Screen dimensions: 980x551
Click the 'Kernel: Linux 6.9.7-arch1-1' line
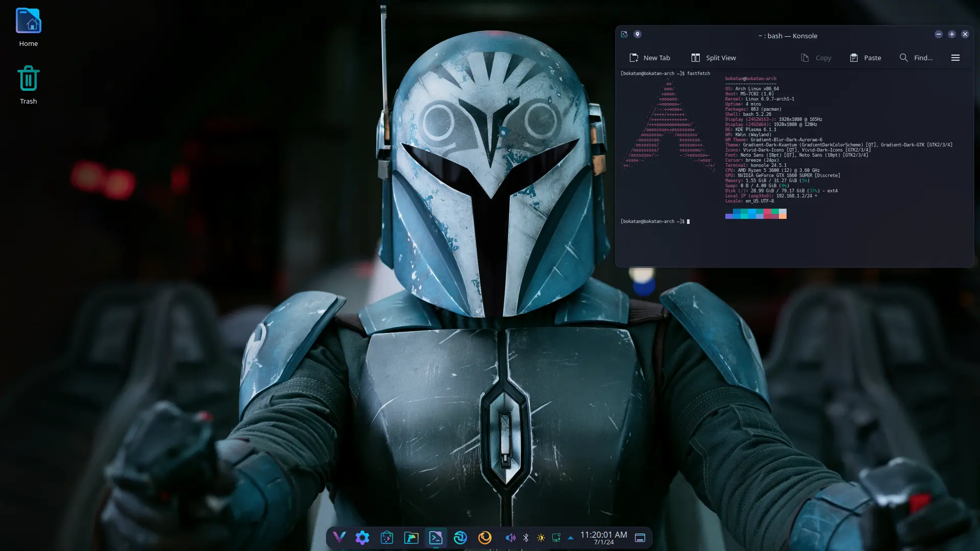click(759, 99)
